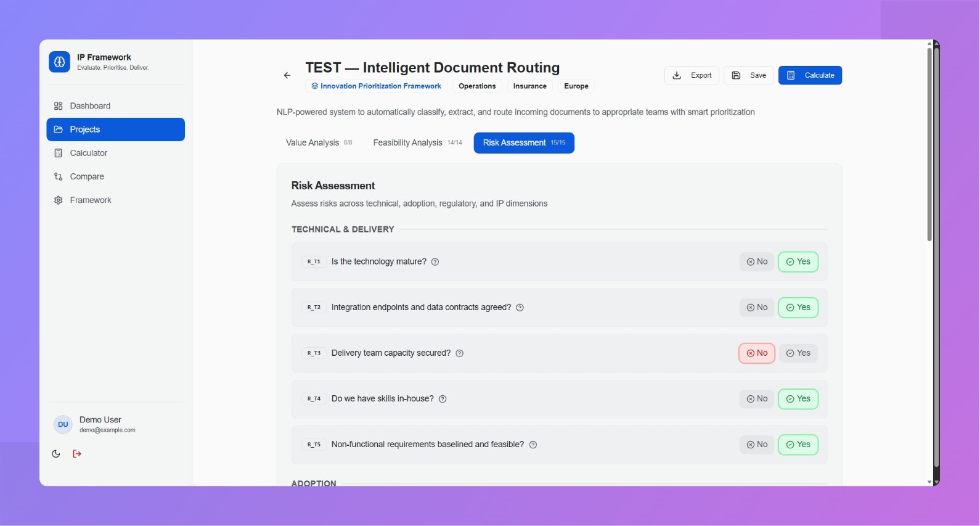This screenshot has height=526, width=980.
Task: Click the back arrow beside project title
Action: click(x=287, y=75)
